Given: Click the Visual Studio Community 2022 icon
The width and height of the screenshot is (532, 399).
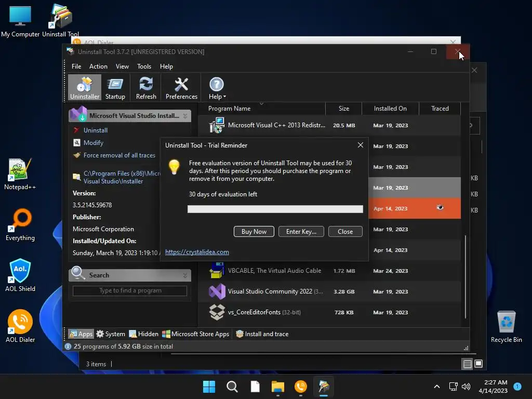Looking at the screenshot, I should 217,291.
